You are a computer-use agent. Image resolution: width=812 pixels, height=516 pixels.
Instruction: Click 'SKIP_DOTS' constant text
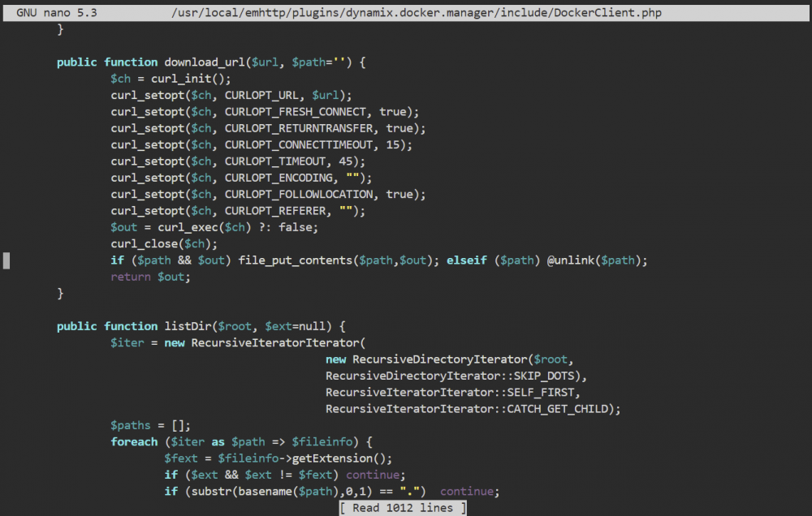tap(544, 376)
